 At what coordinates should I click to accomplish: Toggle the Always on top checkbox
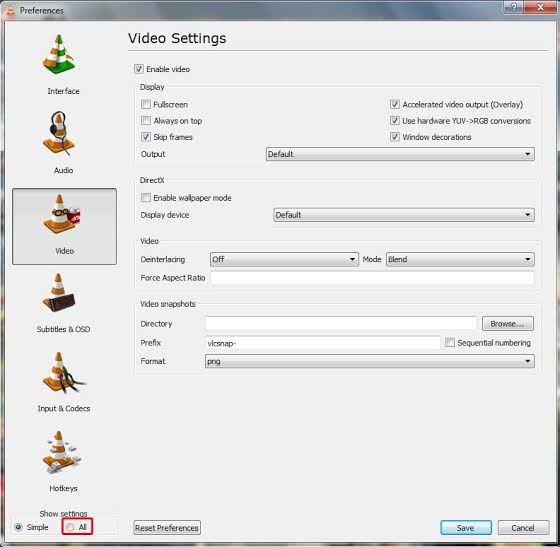(145, 120)
